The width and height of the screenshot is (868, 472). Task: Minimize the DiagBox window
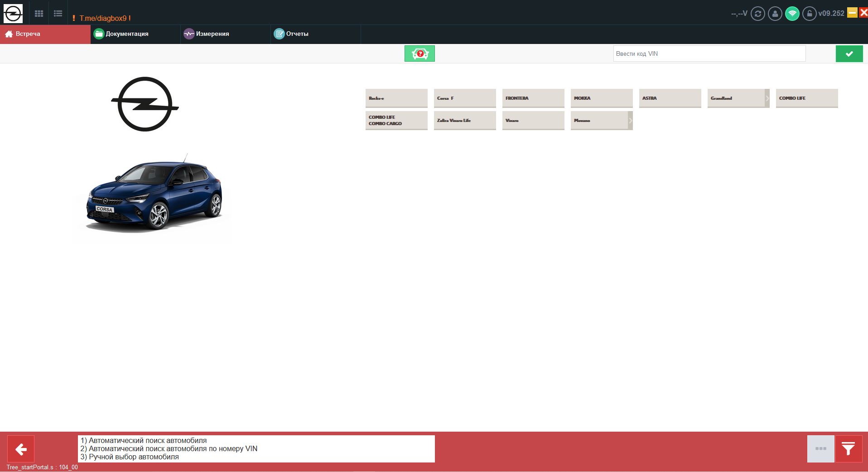(852, 13)
